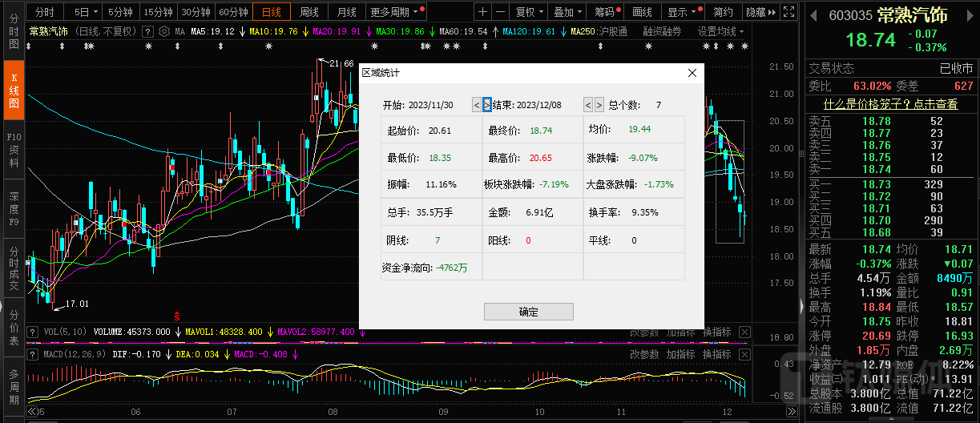Switch to K线图 sidebar view
The width and height of the screenshot is (980, 423).
click(13, 90)
